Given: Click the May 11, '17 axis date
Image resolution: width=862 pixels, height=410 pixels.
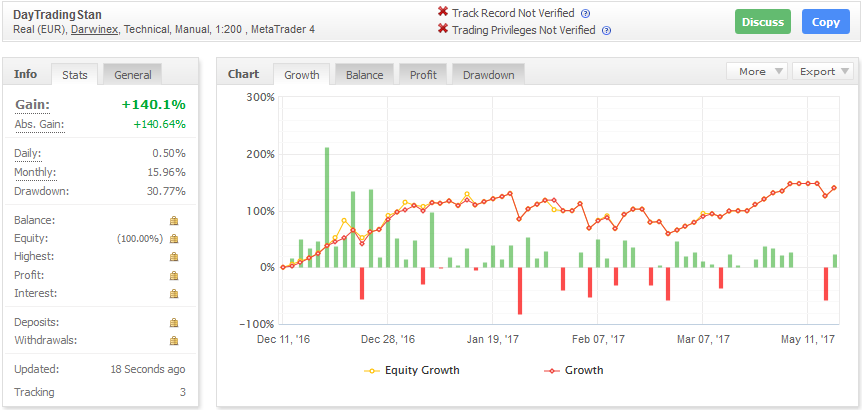Looking at the screenshot, I should pos(808,340).
